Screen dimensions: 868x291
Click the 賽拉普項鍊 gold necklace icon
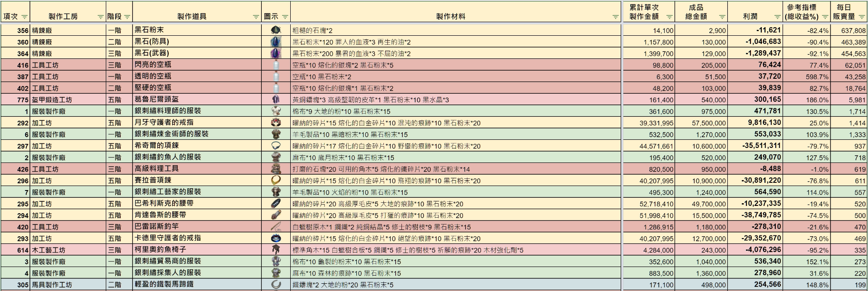tap(276, 180)
